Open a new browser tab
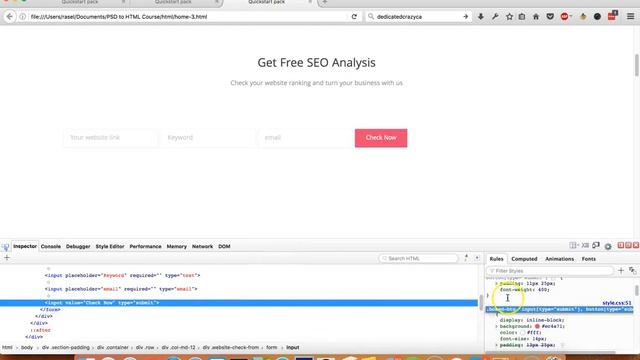The image size is (640, 360). pyautogui.click(x=324, y=2)
